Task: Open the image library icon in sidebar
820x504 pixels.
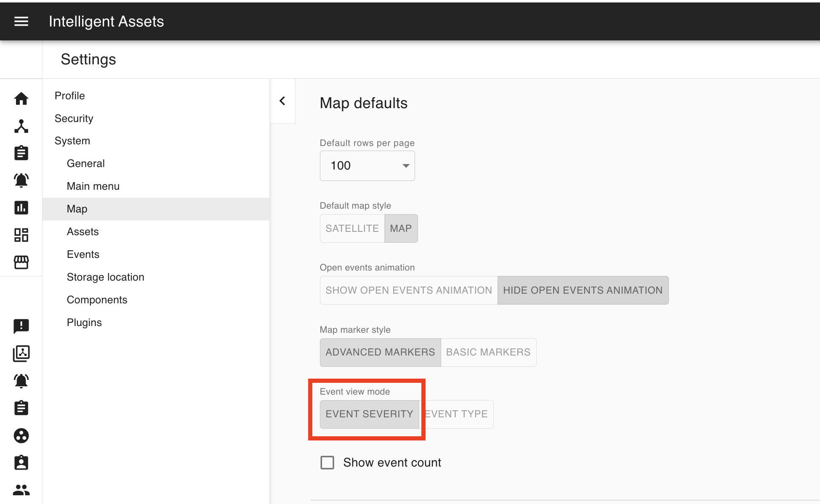Action: tap(21, 353)
